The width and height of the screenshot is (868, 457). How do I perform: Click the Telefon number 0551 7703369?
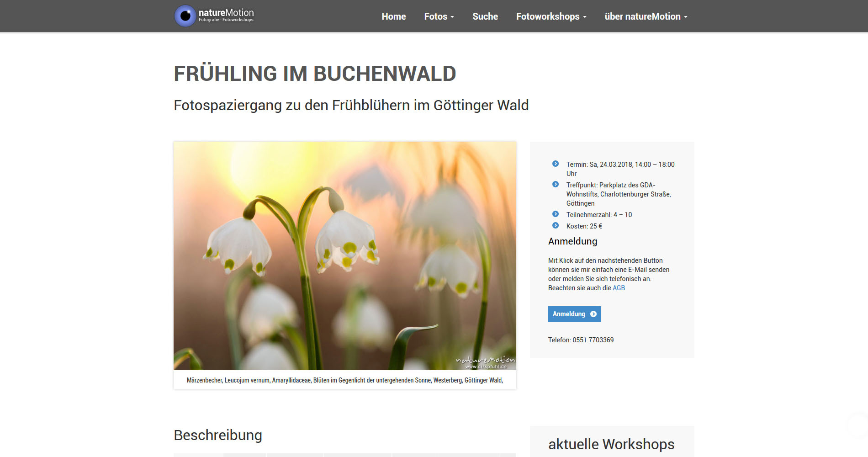pos(593,340)
